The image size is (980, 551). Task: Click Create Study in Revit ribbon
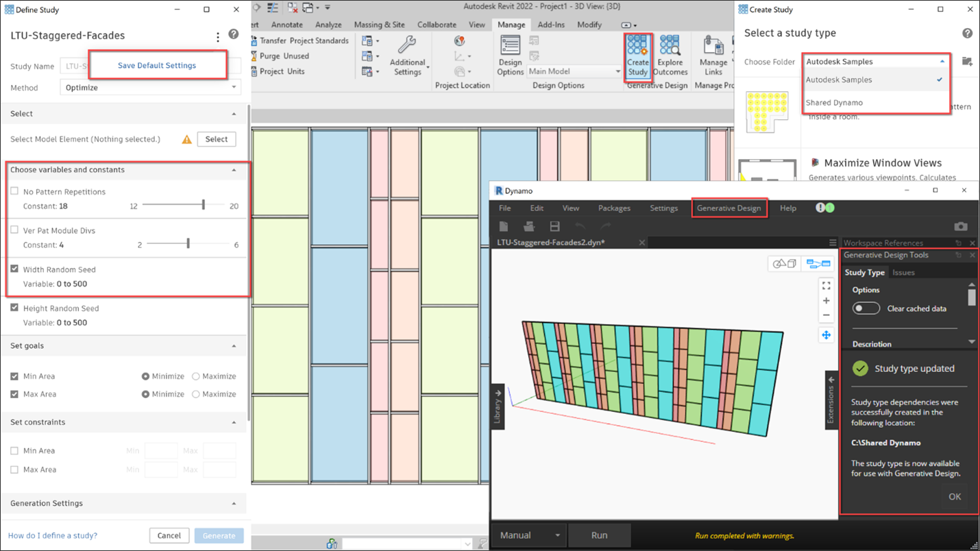(x=637, y=56)
